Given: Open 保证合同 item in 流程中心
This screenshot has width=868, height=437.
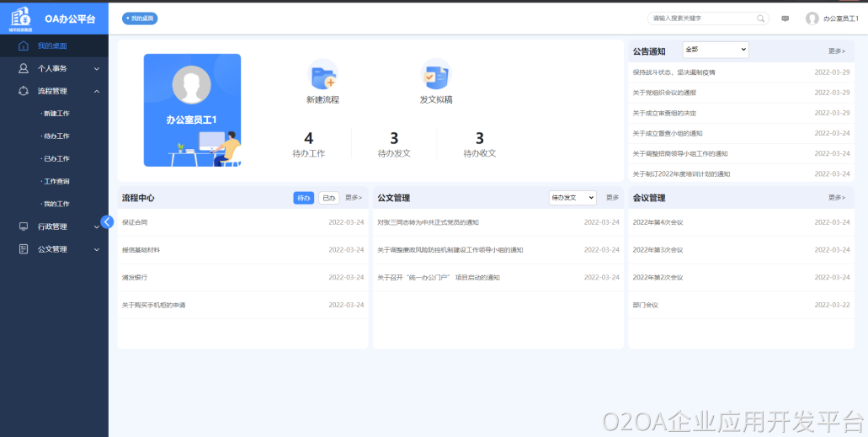Looking at the screenshot, I should coord(135,222).
